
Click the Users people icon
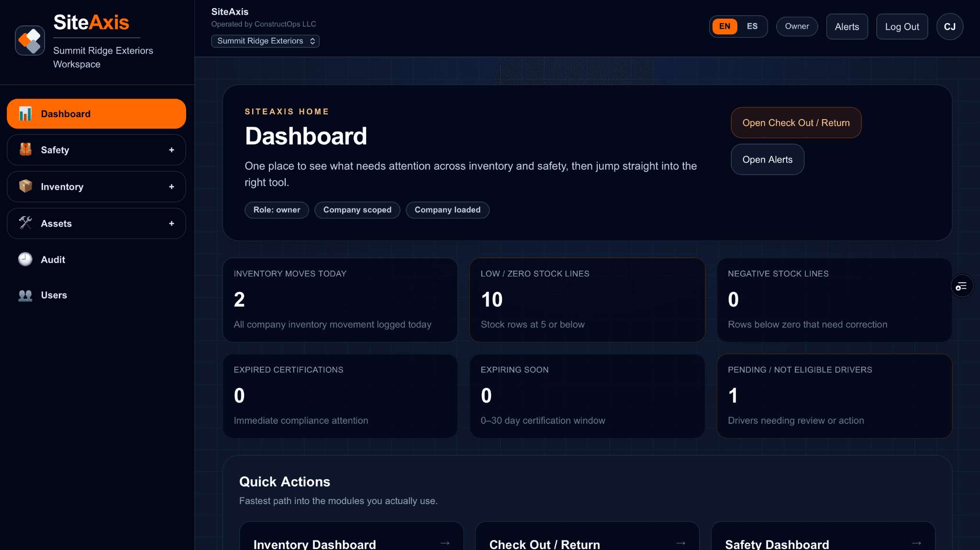pos(25,295)
